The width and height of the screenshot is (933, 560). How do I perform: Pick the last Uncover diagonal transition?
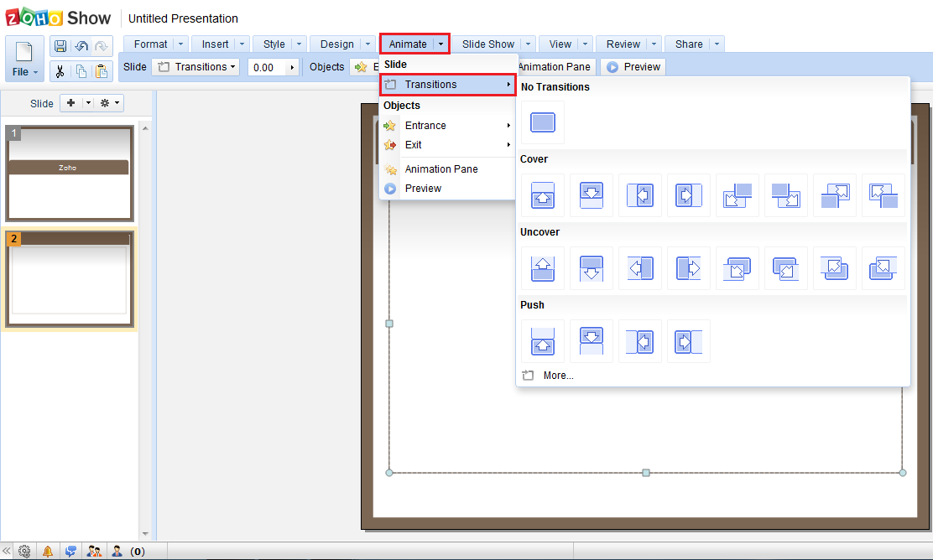tap(883, 269)
